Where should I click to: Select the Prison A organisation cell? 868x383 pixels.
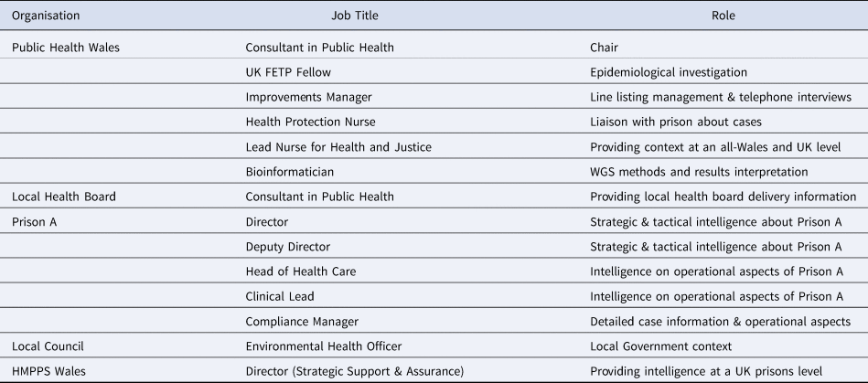[33, 221]
